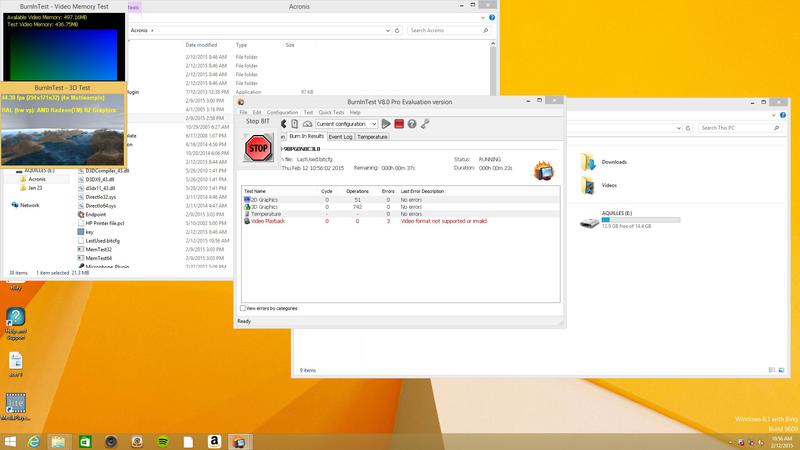Open Amazon taskbar icon
This screenshot has width=800, height=450.
click(214, 441)
